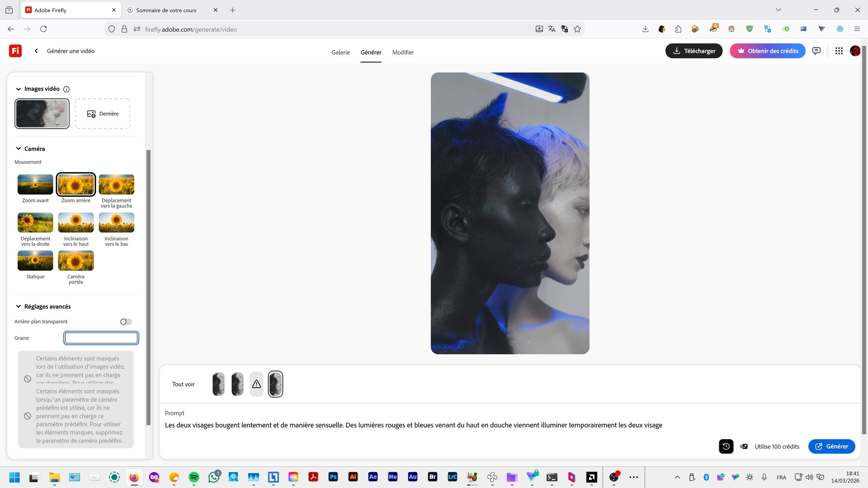This screenshot has width=868, height=488.
Task: Select the Statique camera movement
Action: point(35,261)
